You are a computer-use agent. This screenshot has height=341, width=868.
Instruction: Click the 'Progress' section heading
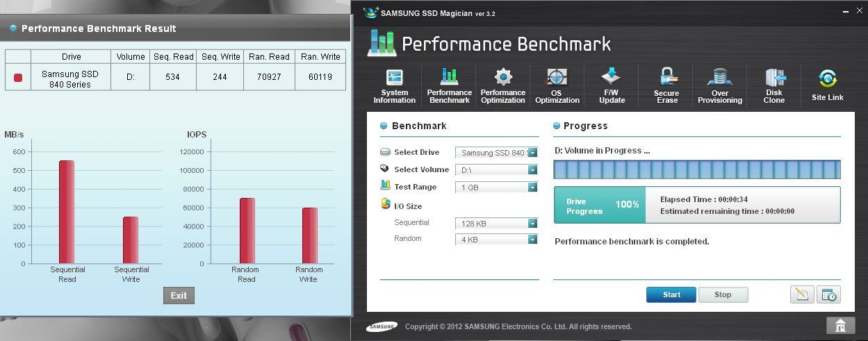[586, 126]
